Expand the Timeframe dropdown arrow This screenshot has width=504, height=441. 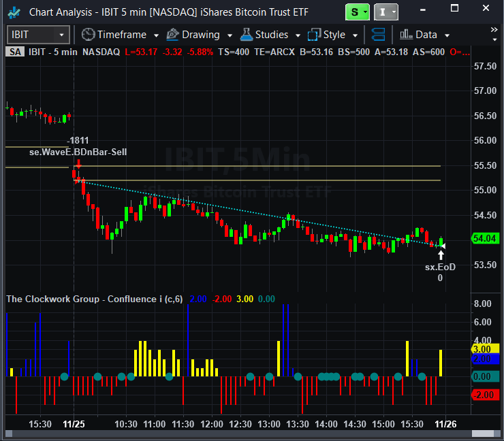(x=156, y=35)
